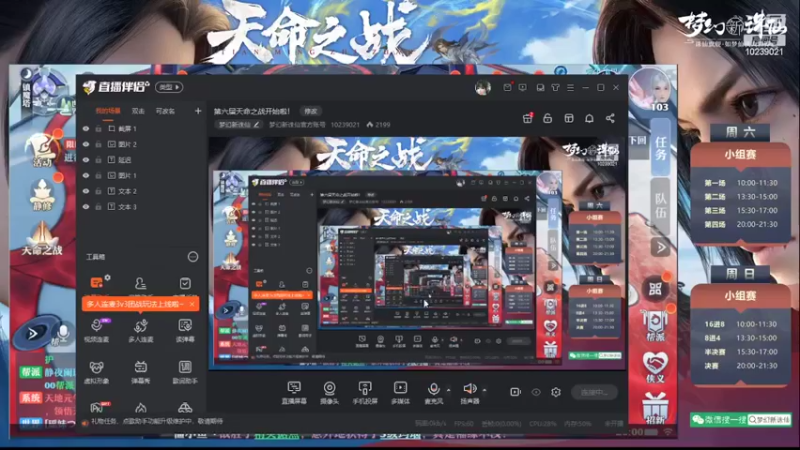Click the record video icon
Screen dimensions: 800x450
[x=515, y=392]
